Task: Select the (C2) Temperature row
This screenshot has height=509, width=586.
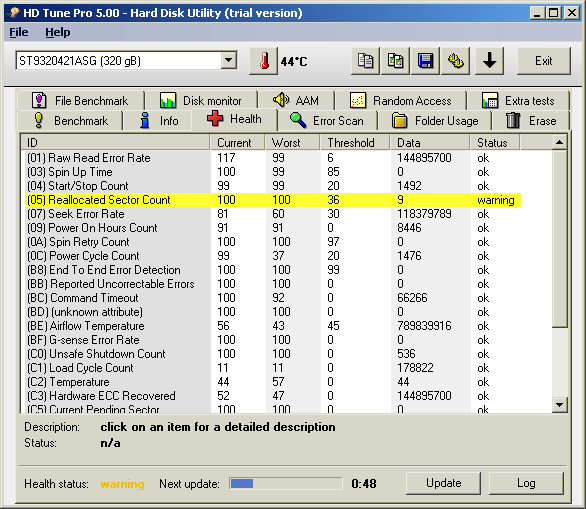Action: [x=273, y=382]
